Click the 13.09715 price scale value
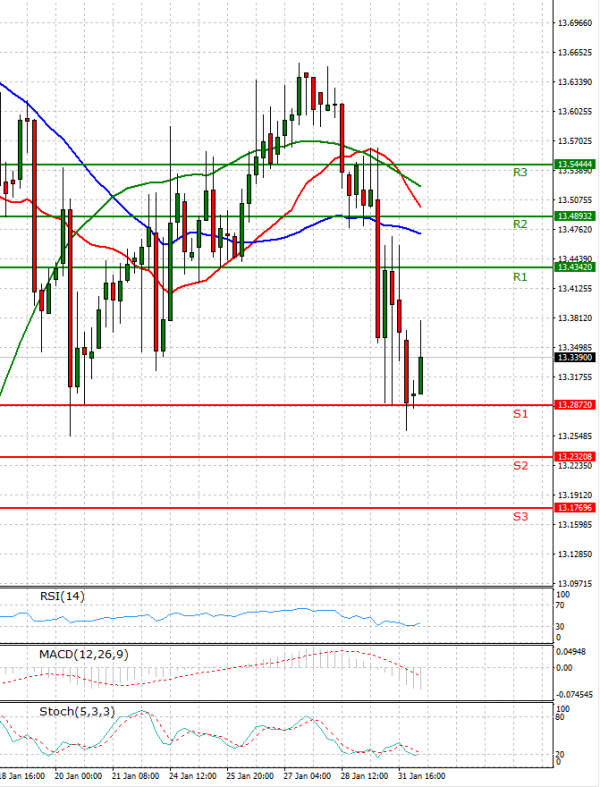This screenshot has height=787, width=600. click(x=575, y=583)
